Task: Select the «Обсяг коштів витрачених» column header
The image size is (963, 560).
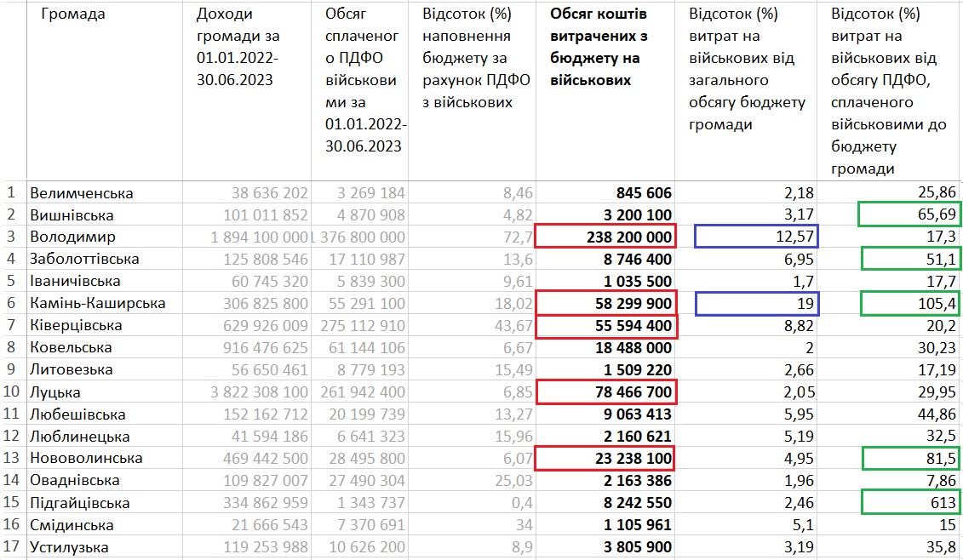Action: click(x=600, y=47)
